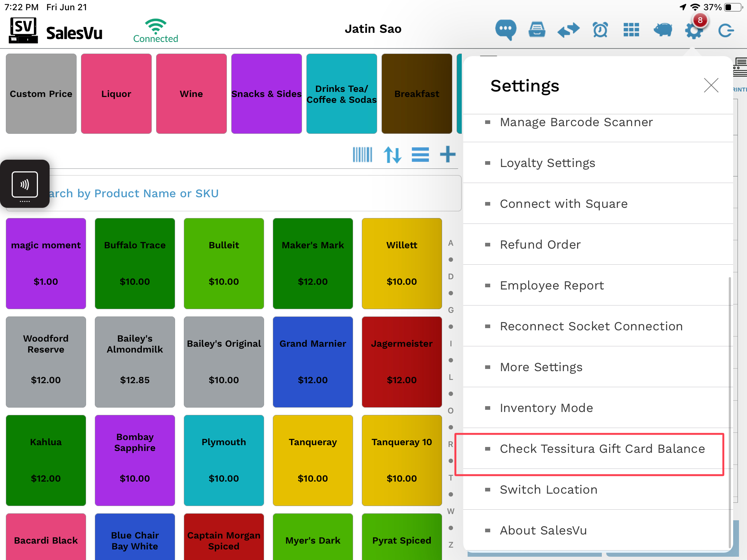This screenshot has height=560, width=747.
Task: Switch to list view icon
Action: [x=420, y=155]
